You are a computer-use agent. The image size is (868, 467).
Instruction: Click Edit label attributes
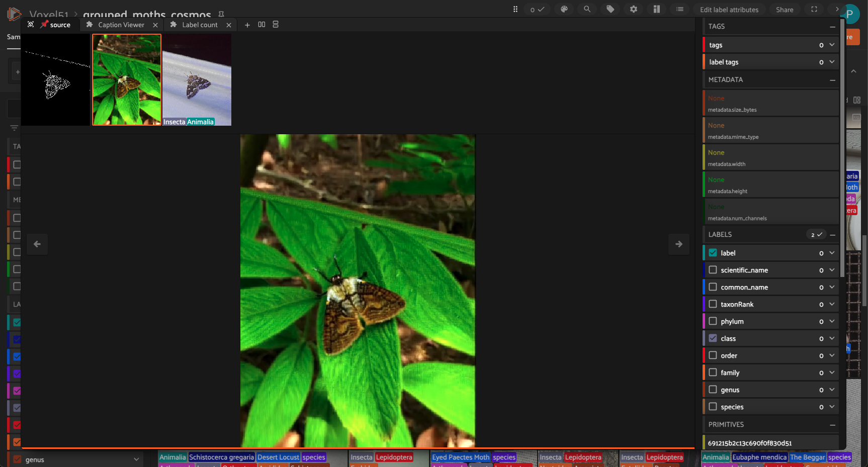coord(729,9)
